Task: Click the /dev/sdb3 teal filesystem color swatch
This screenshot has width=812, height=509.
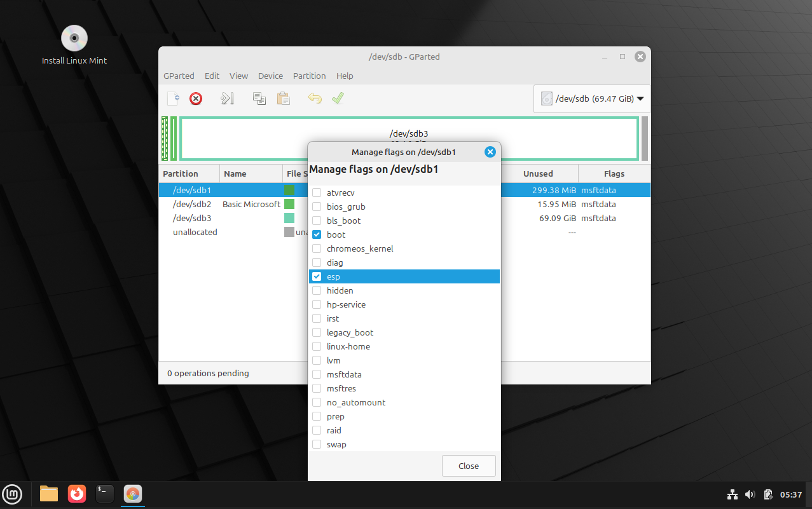Action: coord(289,218)
